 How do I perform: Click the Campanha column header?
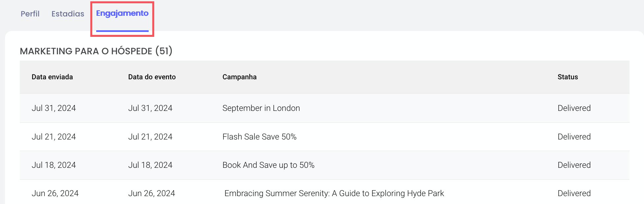240,77
